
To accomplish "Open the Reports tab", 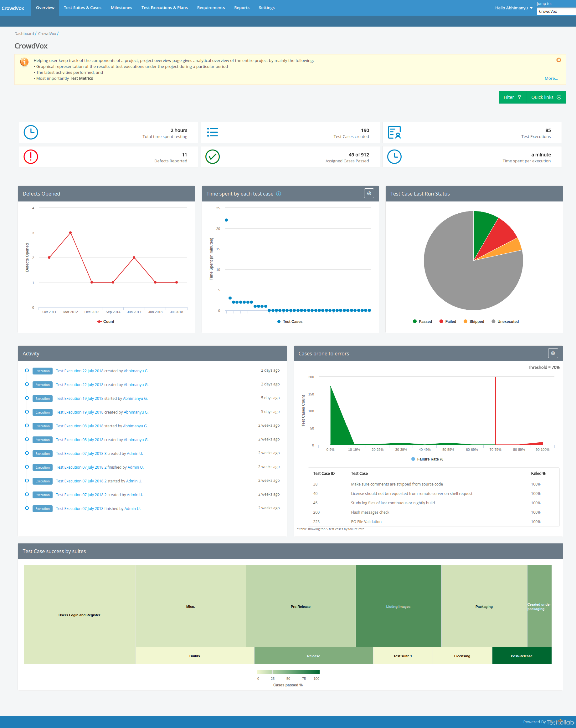I will pos(242,8).
